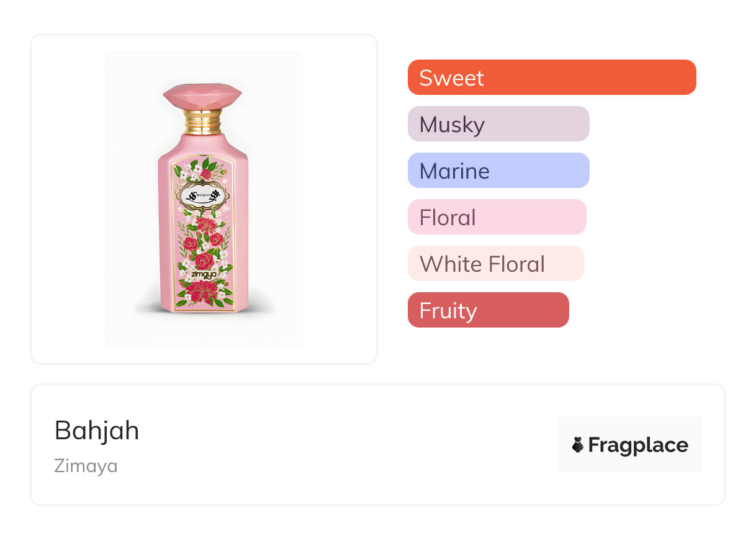Select the White Floral accord bar
756x536 pixels.
pyautogui.click(x=496, y=264)
